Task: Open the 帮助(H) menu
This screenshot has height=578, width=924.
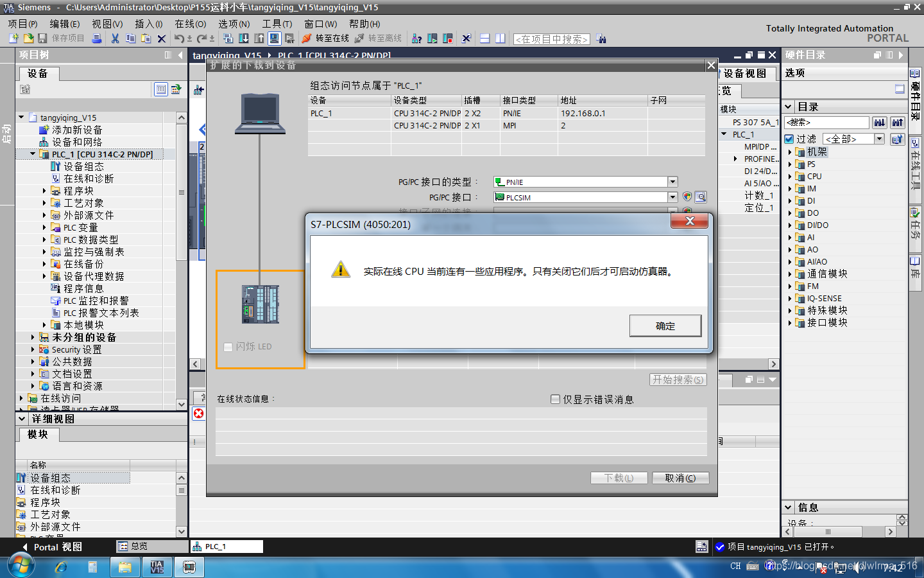Action: 364,24
